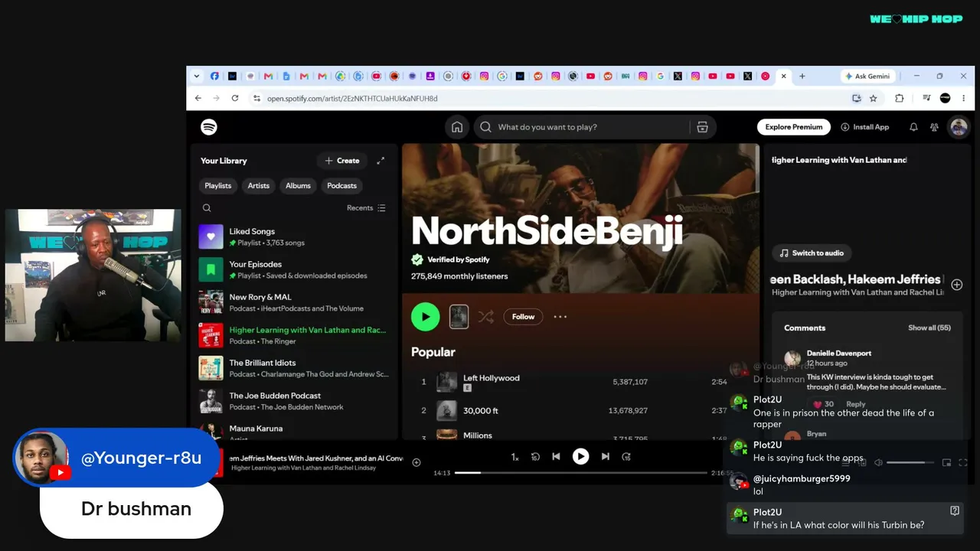Click the album preview thumbnail beside the play button

coord(459,317)
